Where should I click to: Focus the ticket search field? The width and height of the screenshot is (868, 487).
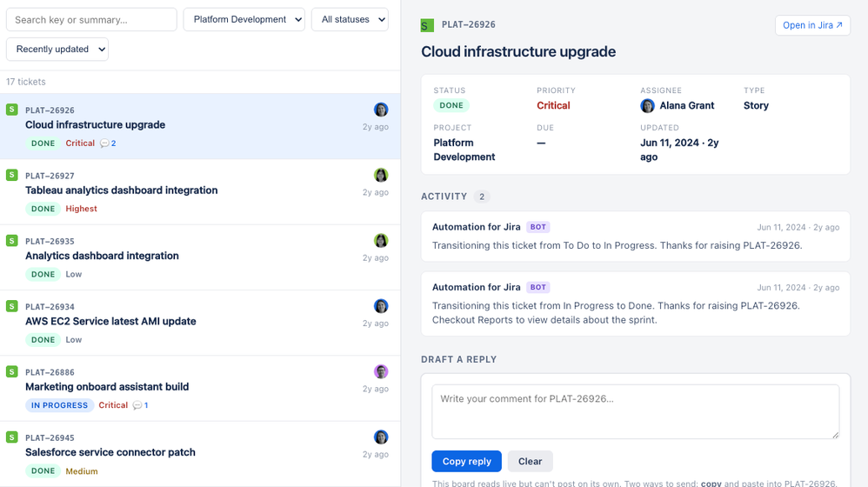(91, 19)
